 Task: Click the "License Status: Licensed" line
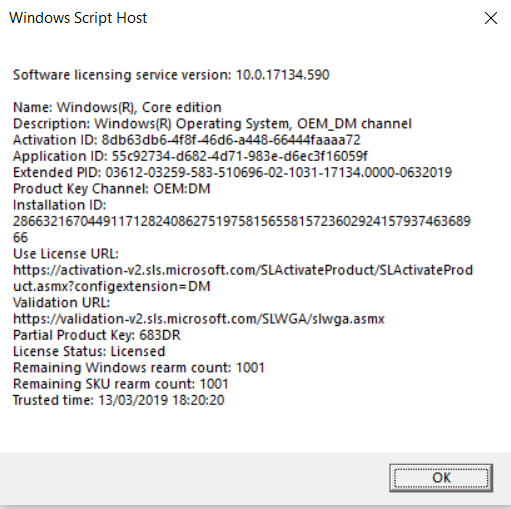(89, 352)
